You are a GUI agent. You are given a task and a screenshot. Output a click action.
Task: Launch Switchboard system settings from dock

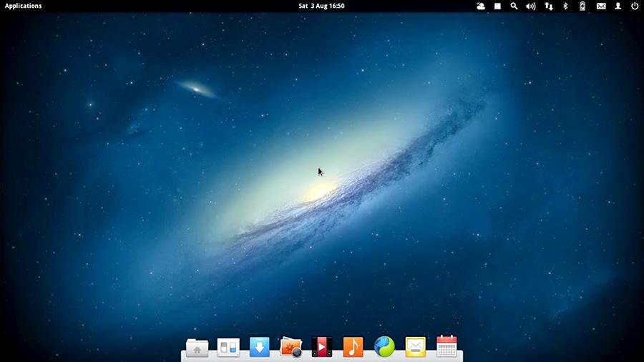[x=228, y=347]
